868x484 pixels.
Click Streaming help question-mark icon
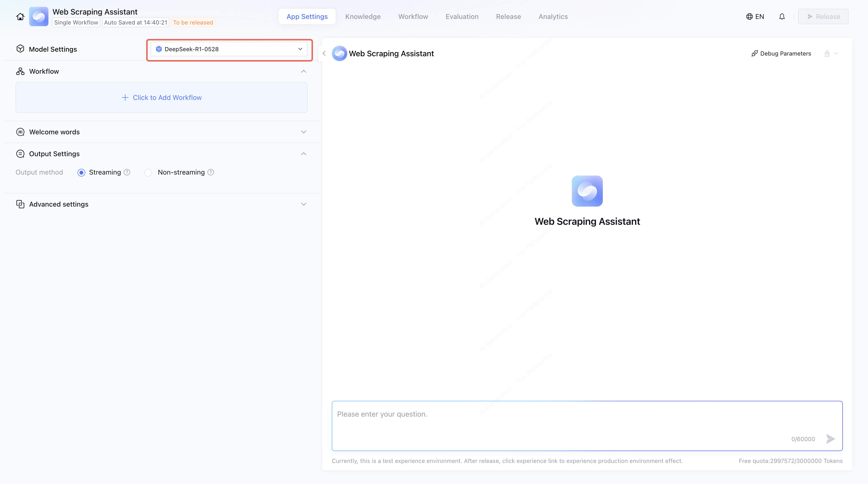coord(127,172)
